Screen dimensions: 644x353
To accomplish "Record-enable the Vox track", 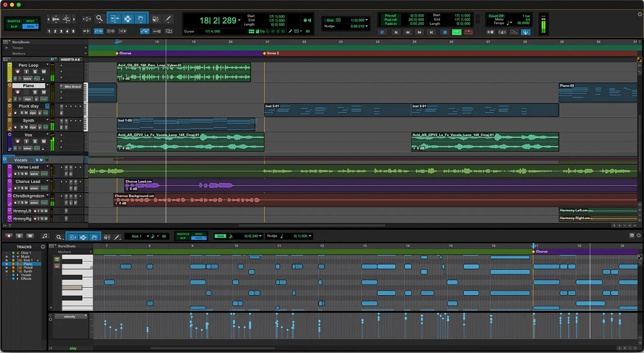I will coord(18,142).
